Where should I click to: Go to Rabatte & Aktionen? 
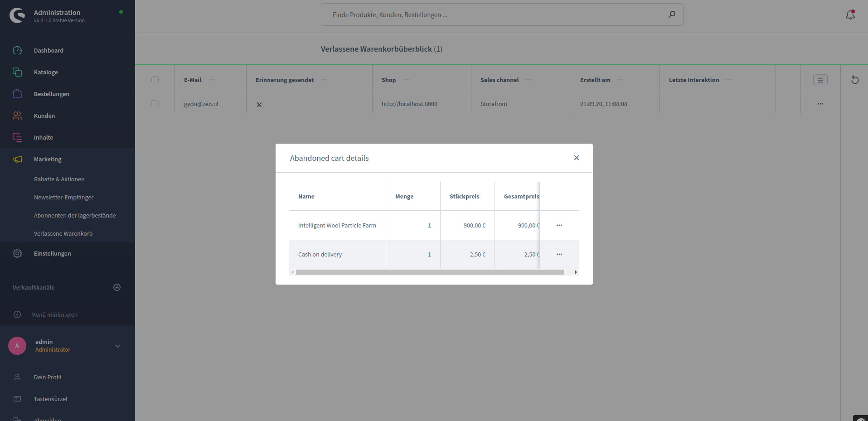[x=59, y=179]
